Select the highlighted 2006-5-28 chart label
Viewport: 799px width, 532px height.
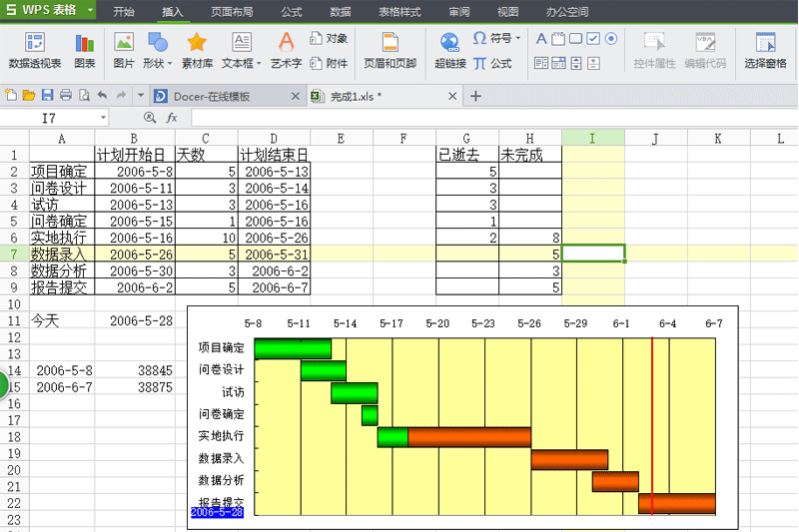tap(217, 512)
